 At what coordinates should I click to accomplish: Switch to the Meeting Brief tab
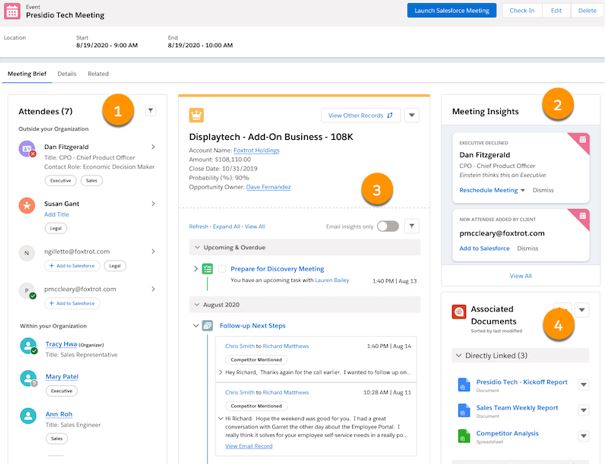point(27,74)
